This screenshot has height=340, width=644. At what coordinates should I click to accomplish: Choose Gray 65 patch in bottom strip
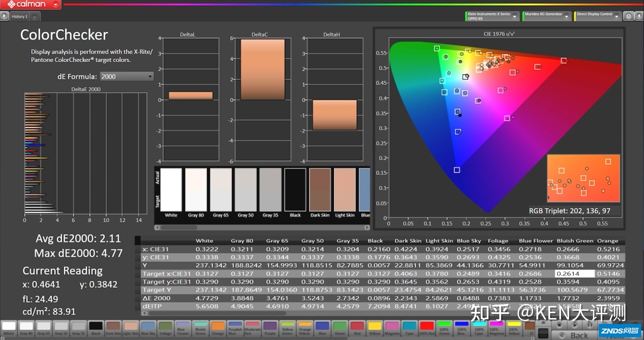[x=44, y=328]
